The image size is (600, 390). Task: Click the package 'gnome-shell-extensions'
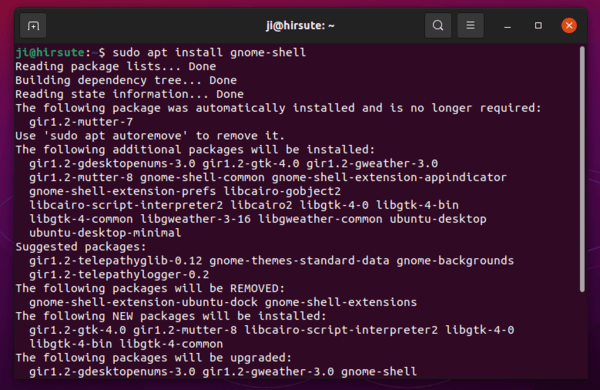[x=341, y=302]
